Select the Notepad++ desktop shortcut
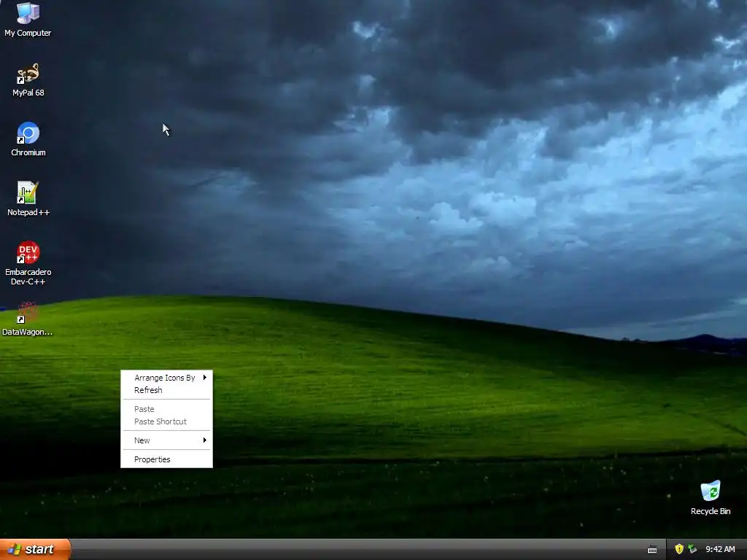This screenshot has height=560, width=747. [28, 198]
